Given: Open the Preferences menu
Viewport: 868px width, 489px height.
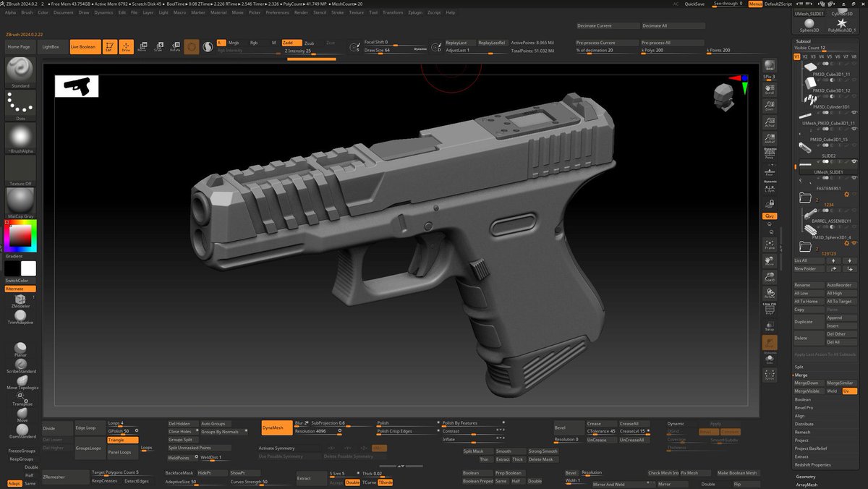Looking at the screenshot, I should point(277,12).
